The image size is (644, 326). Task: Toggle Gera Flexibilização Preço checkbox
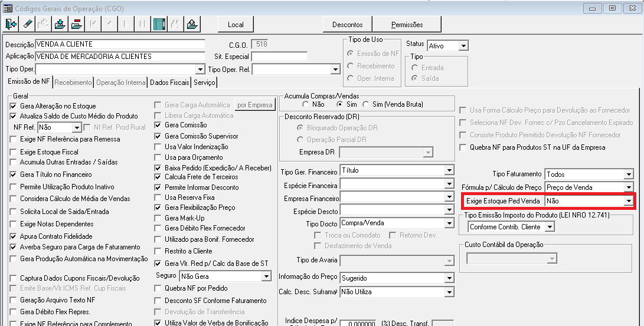coord(158,208)
